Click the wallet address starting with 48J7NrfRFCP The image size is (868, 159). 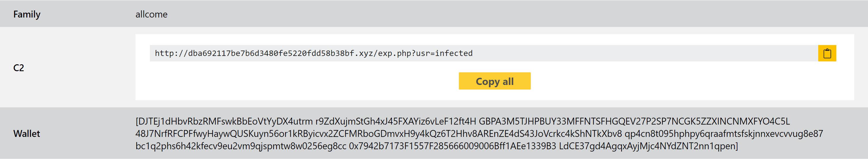pyautogui.click(x=378, y=134)
